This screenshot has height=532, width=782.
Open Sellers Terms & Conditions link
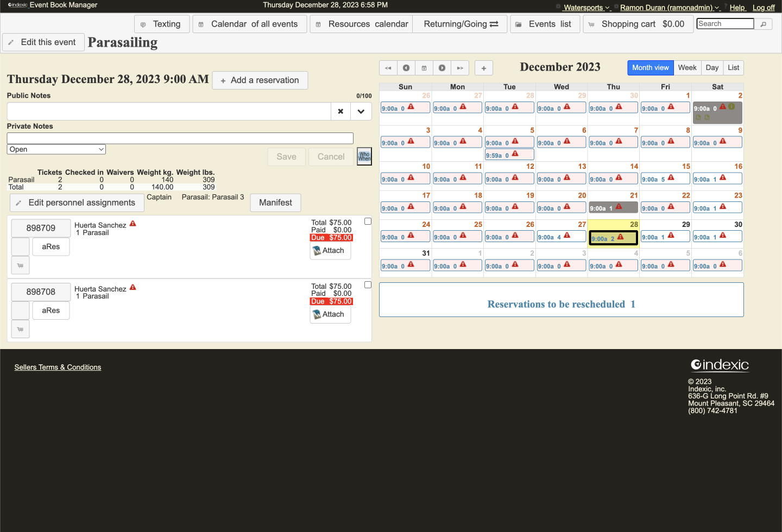58,367
